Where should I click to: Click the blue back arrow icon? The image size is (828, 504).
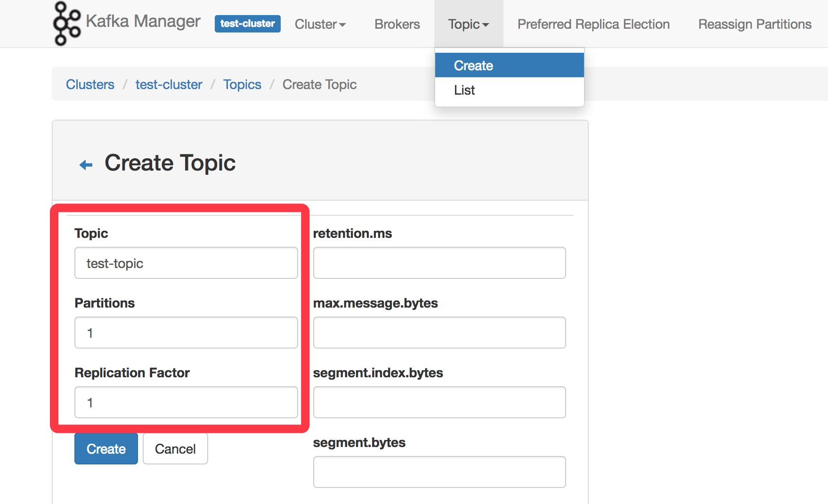point(86,164)
